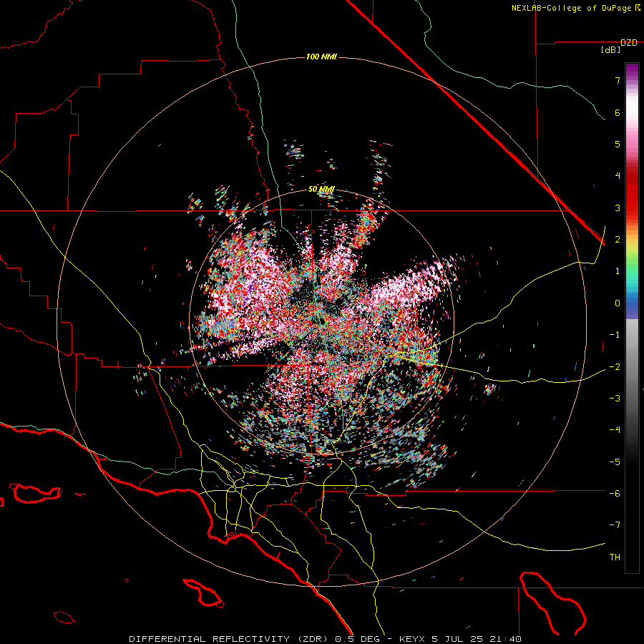Click the 7 value on the color scale
This screenshot has height=644, width=644.
point(618,80)
